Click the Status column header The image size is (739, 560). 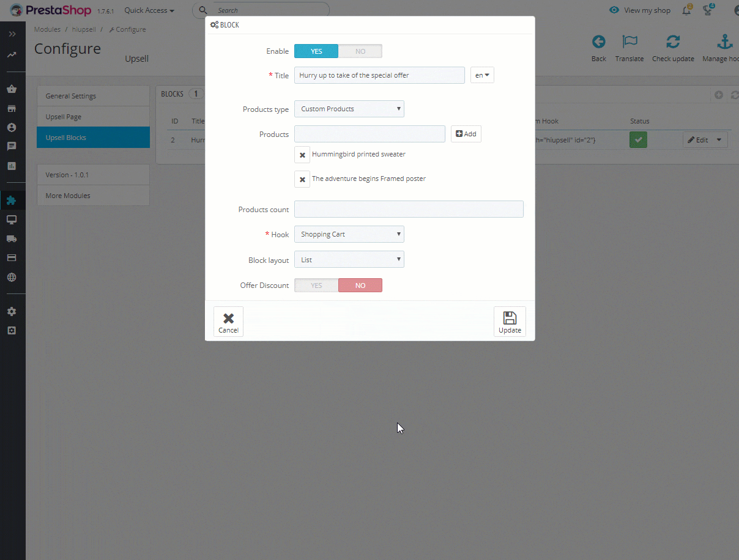tap(640, 121)
